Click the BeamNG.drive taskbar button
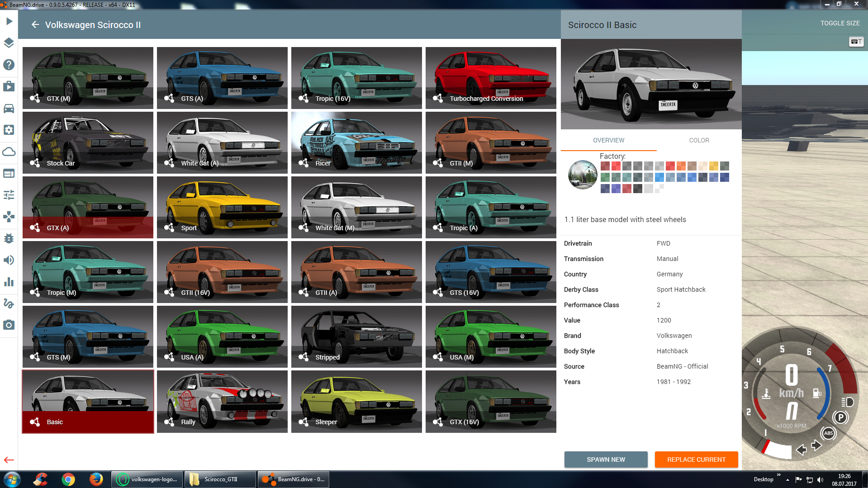The image size is (868, 488). click(293, 479)
